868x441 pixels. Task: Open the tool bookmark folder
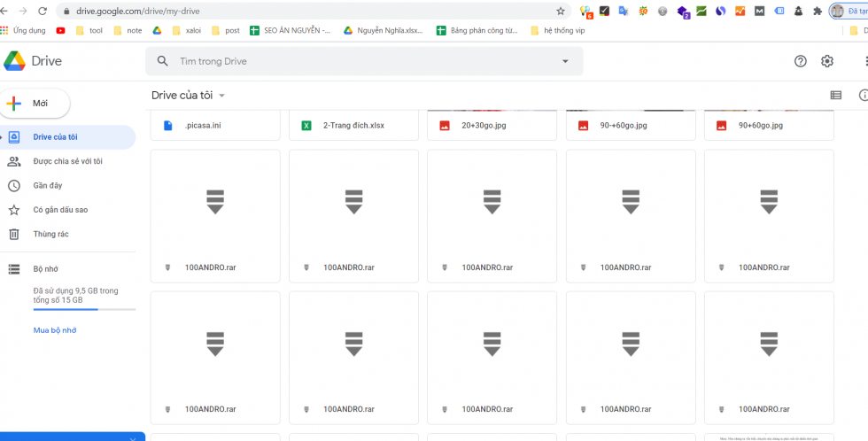tap(89, 31)
